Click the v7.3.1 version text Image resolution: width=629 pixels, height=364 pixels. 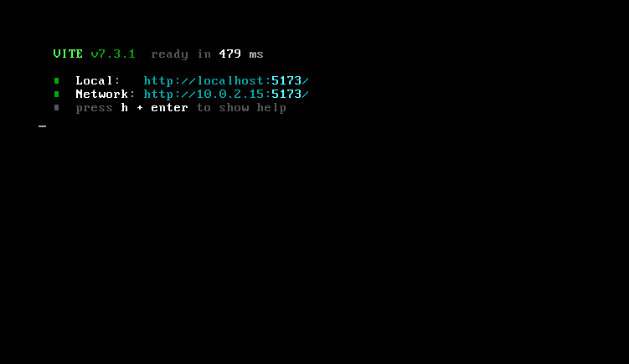pos(113,54)
